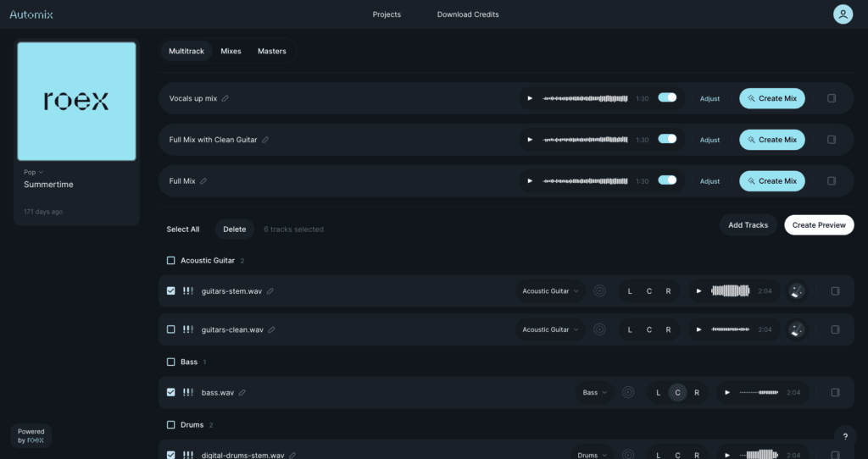Open the Pop genre dropdown

[34, 173]
